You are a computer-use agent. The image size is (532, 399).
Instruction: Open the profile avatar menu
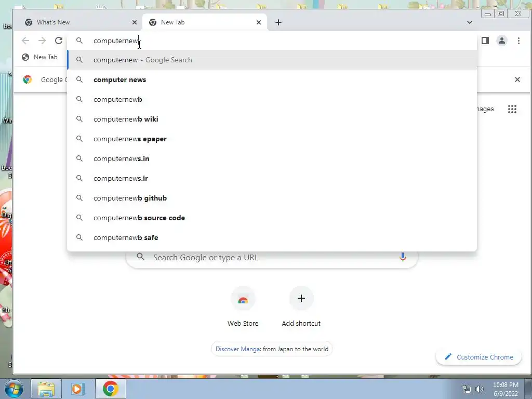pos(502,41)
